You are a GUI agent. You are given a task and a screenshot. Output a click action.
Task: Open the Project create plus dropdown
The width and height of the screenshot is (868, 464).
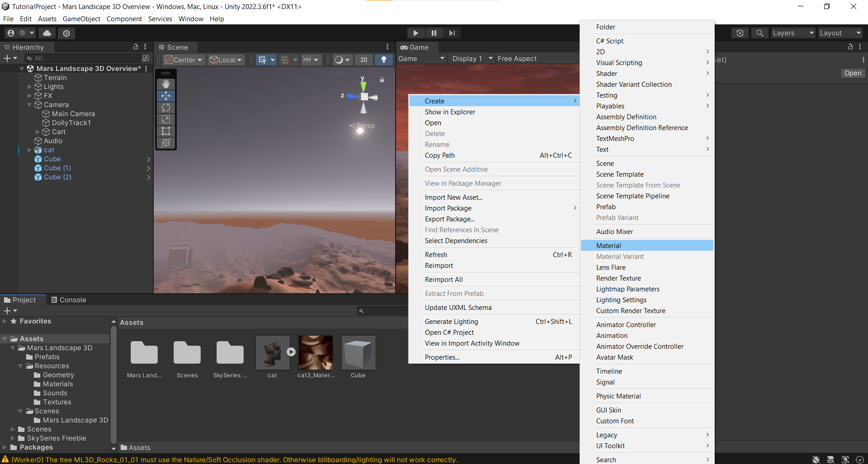(x=10, y=311)
